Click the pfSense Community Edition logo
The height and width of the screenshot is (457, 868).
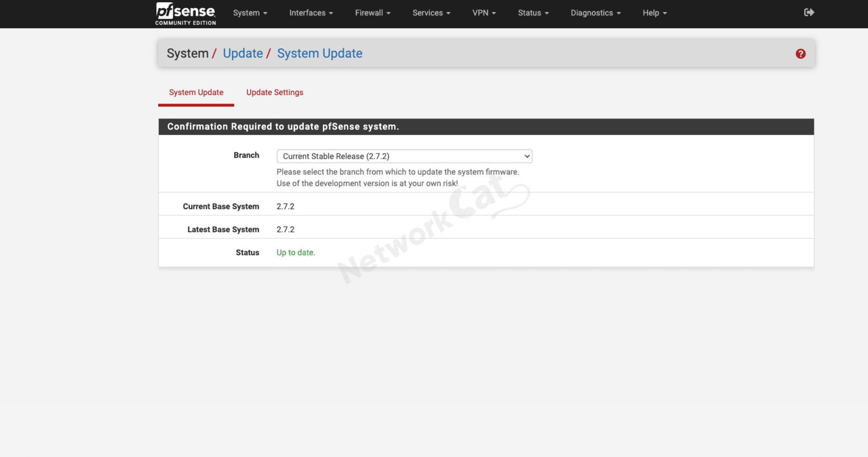185,14
